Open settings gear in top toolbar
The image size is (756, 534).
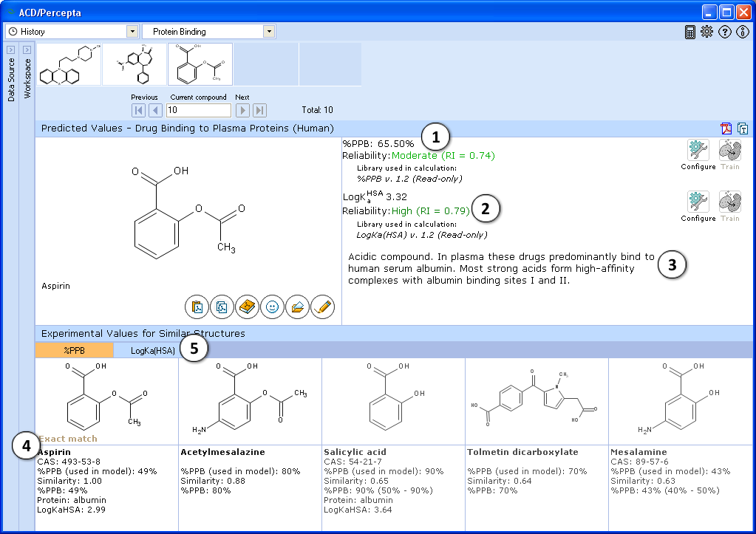pos(706,32)
